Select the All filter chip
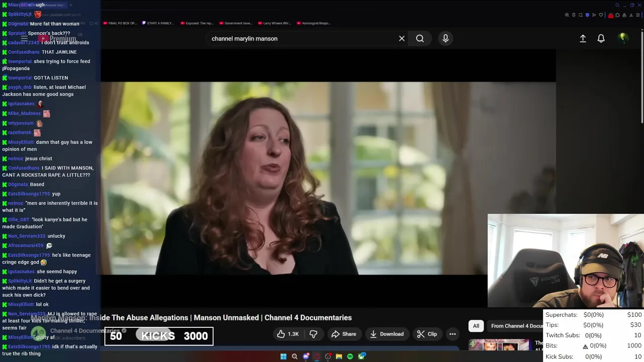 tap(475, 326)
